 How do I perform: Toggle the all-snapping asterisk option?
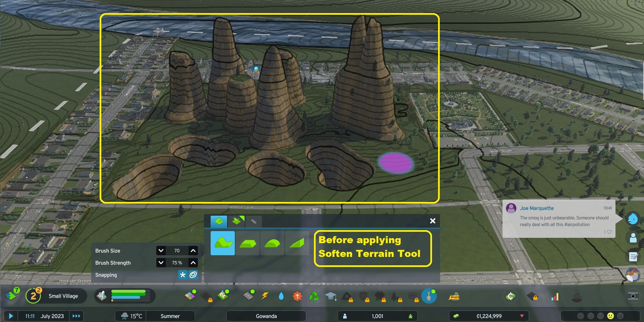coord(182,275)
